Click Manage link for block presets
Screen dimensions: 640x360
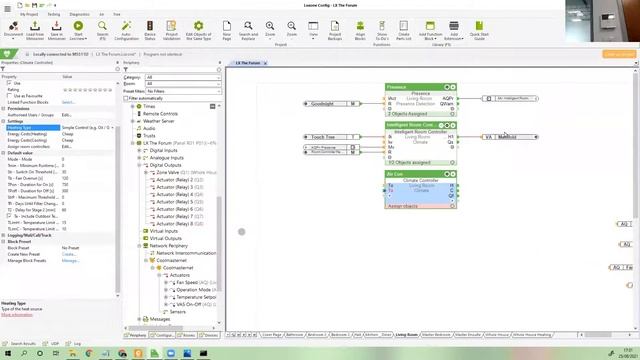[70, 260]
